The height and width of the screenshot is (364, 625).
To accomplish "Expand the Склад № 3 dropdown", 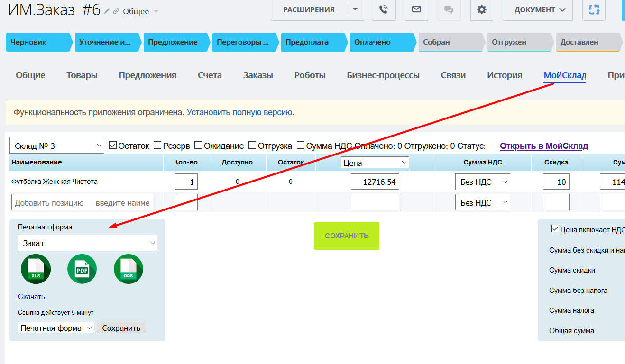I will [57, 146].
